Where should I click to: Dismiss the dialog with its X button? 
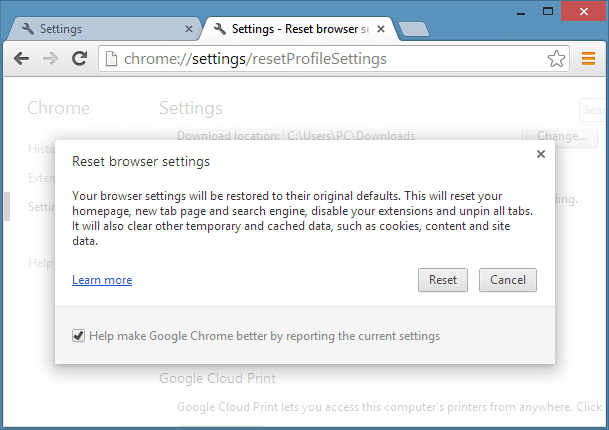point(541,154)
